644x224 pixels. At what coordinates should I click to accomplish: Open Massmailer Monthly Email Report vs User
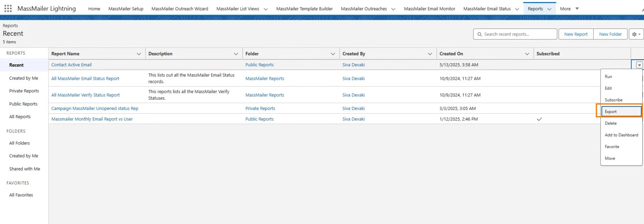[92, 119]
